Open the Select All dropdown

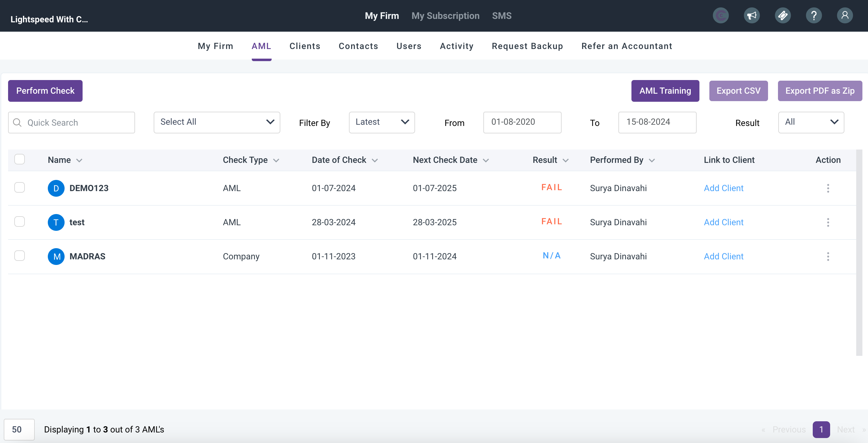point(217,122)
